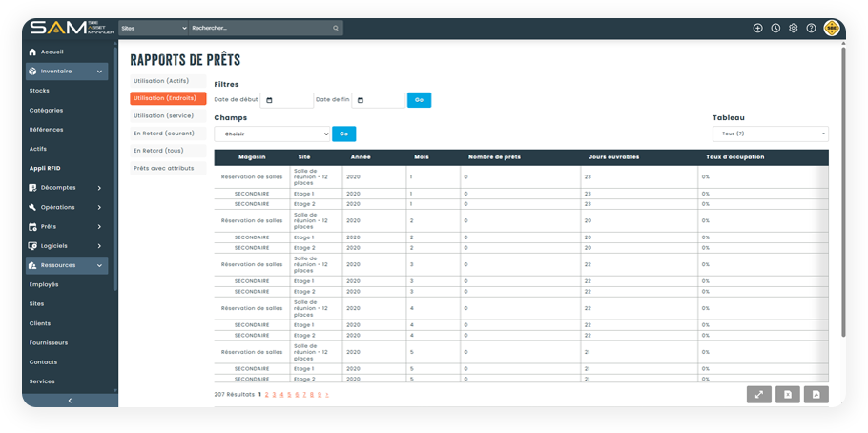
Task: Click the add (plus) icon in header
Action: click(x=757, y=28)
